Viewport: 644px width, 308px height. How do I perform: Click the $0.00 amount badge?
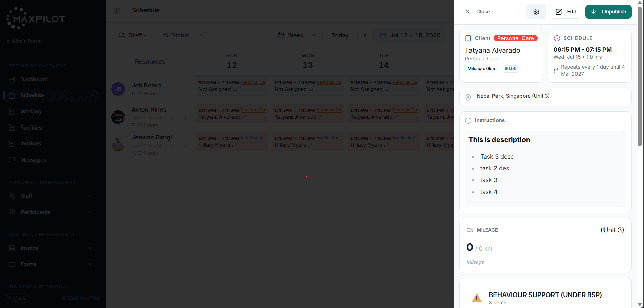[x=510, y=69]
